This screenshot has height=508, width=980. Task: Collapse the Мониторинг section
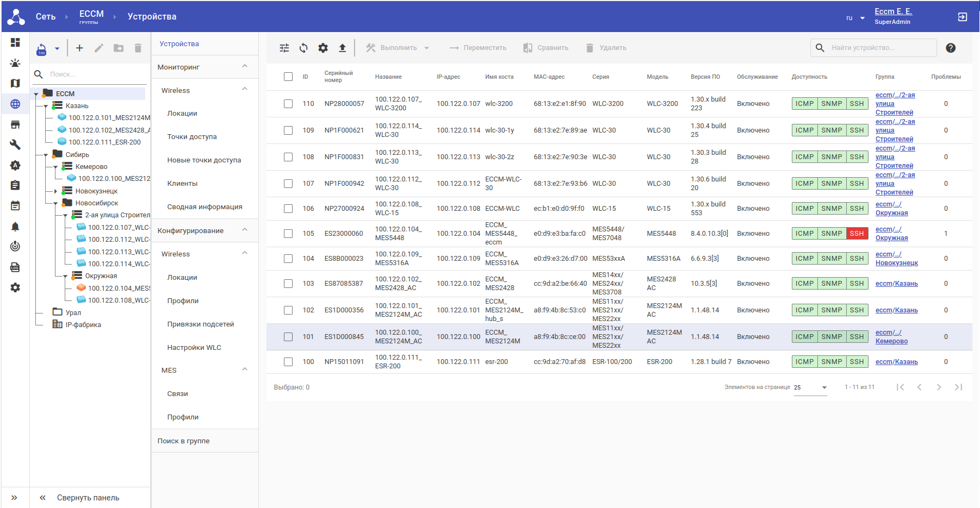coord(245,67)
